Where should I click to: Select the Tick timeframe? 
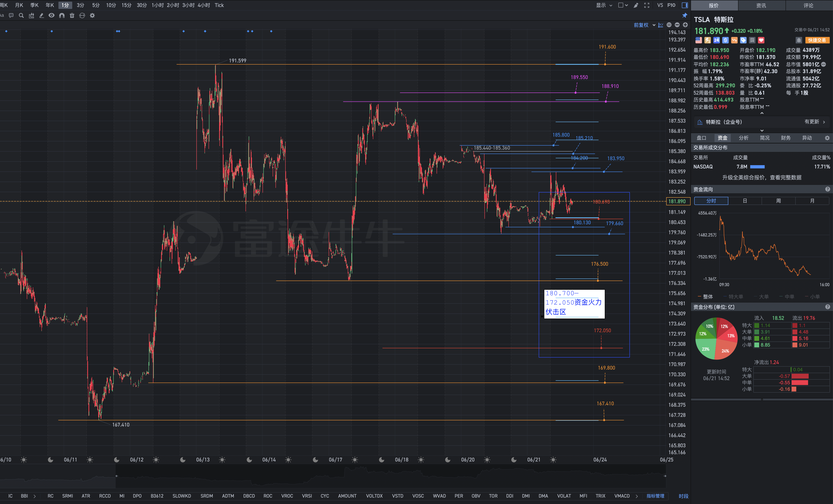pos(219,5)
